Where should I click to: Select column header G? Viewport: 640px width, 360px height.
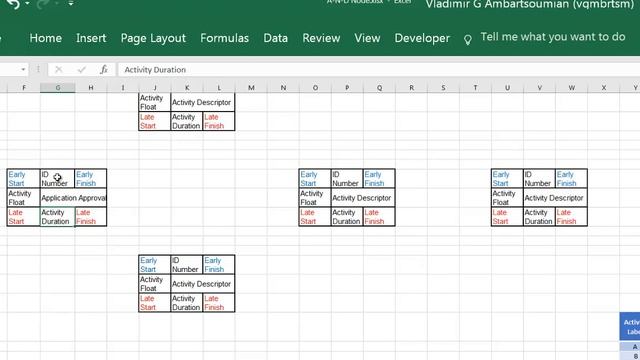[58, 88]
